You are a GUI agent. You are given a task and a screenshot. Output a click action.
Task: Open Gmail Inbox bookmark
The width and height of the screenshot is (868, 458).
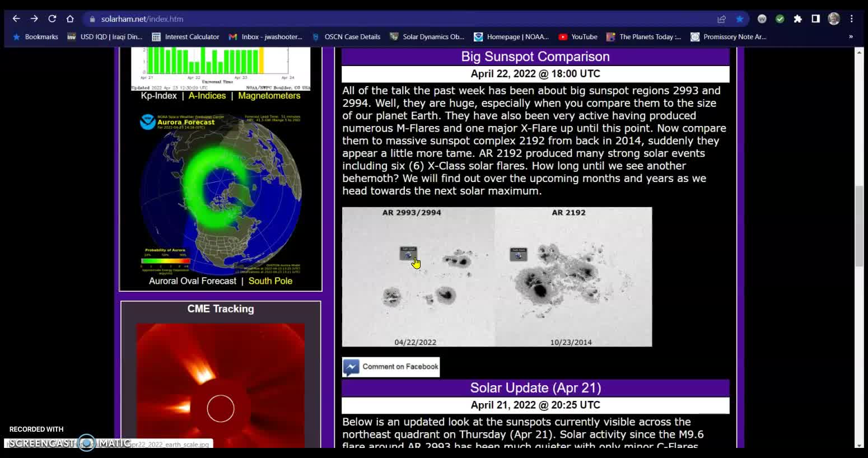(265, 37)
